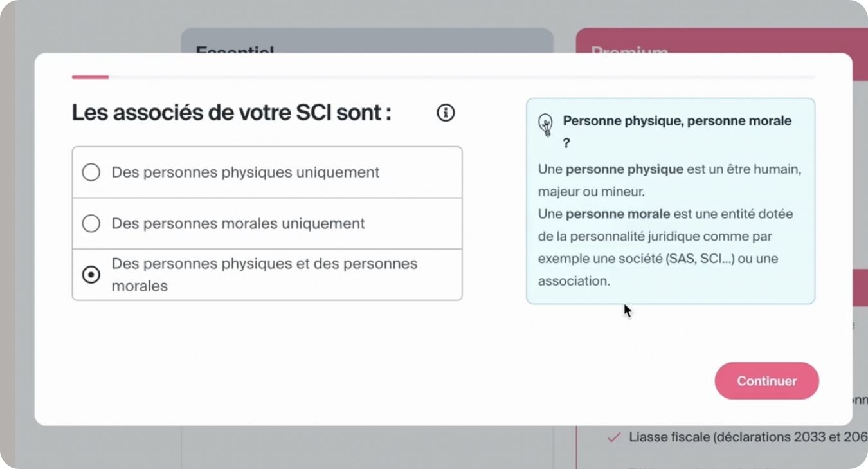Click the "Les associés de votre SCI sont" heading
Viewport: 868px width, 469px height.
[231, 113]
